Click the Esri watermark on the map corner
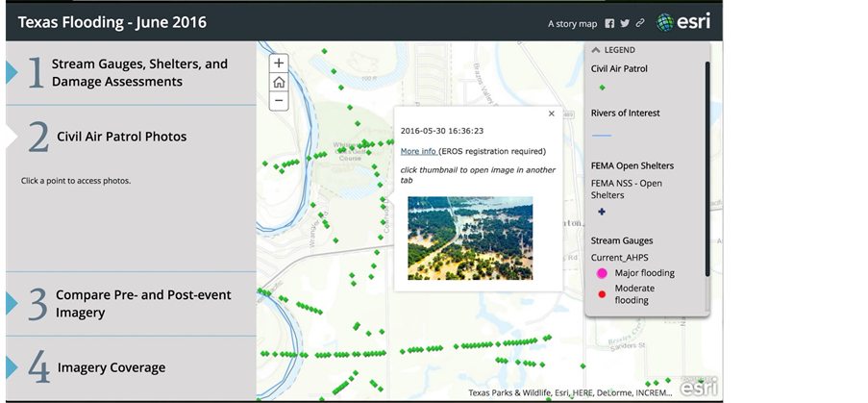Screen dimensions: 868x403 (x=699, y=386)
